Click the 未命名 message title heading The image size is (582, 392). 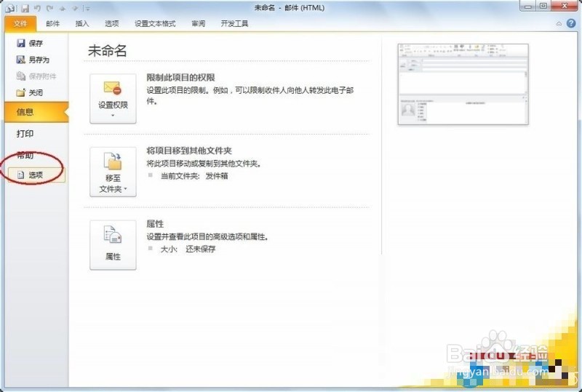click(x=107, y=51)
